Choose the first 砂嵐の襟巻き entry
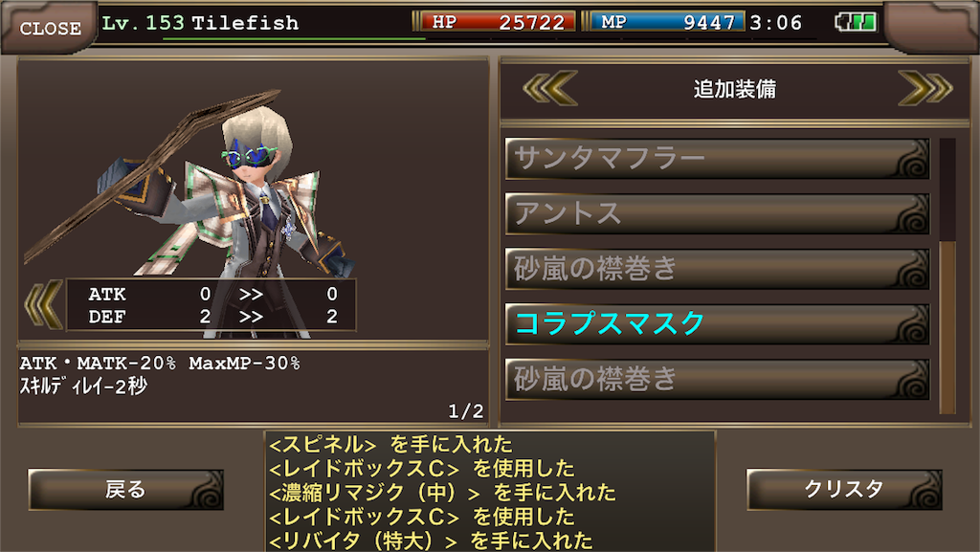Image resolution: width=980 pixels, height=552 pixels. click(x=717, y=269)
